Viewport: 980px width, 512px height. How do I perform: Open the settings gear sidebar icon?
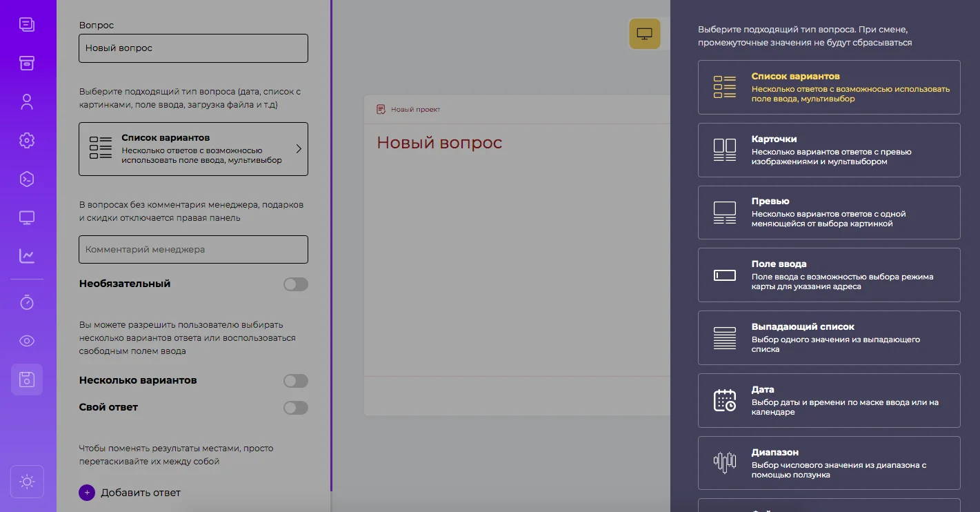pos(27,140)
